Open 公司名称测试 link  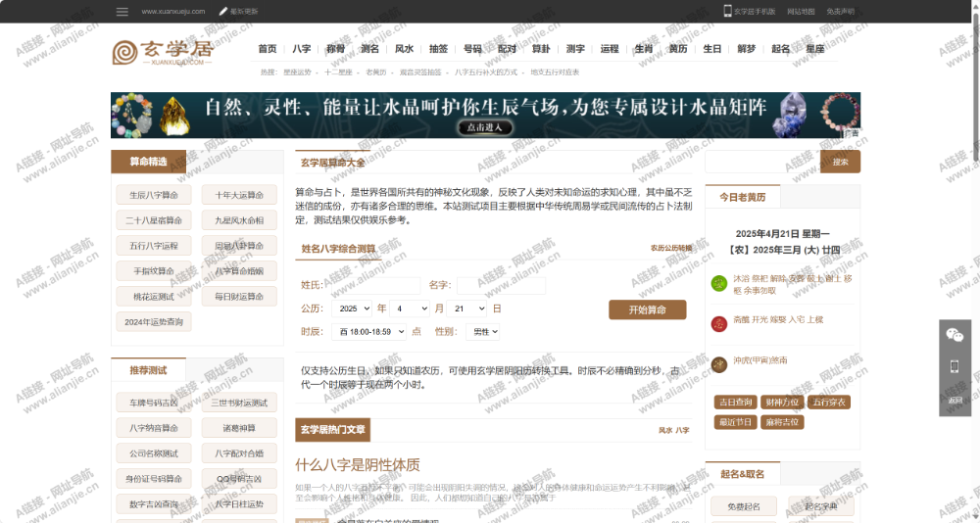154,453
